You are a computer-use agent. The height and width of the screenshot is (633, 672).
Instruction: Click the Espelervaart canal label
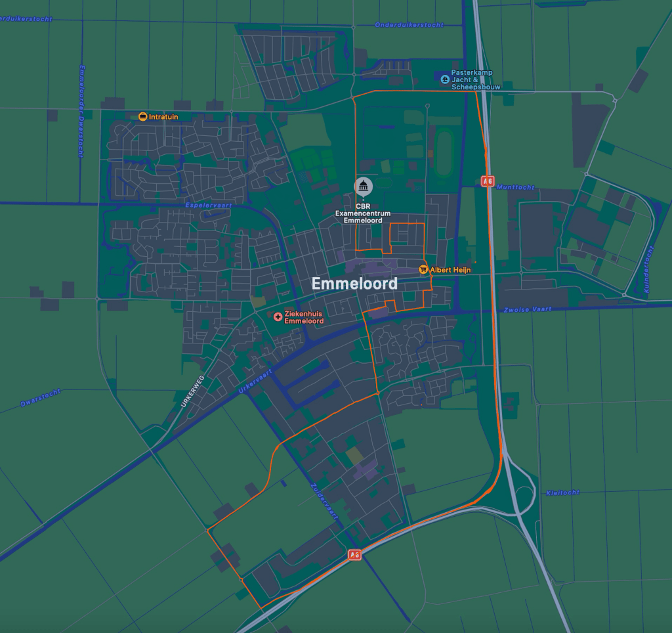[208, 205]
